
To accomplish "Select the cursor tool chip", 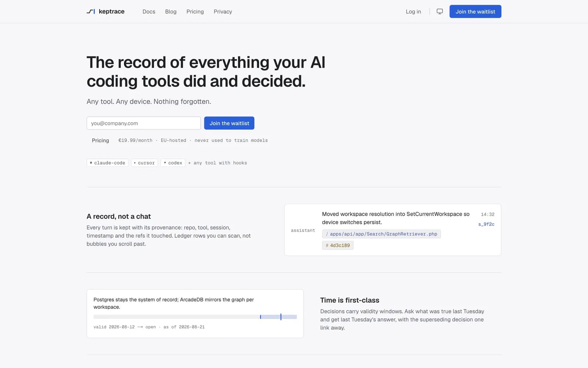I will 144,163.
